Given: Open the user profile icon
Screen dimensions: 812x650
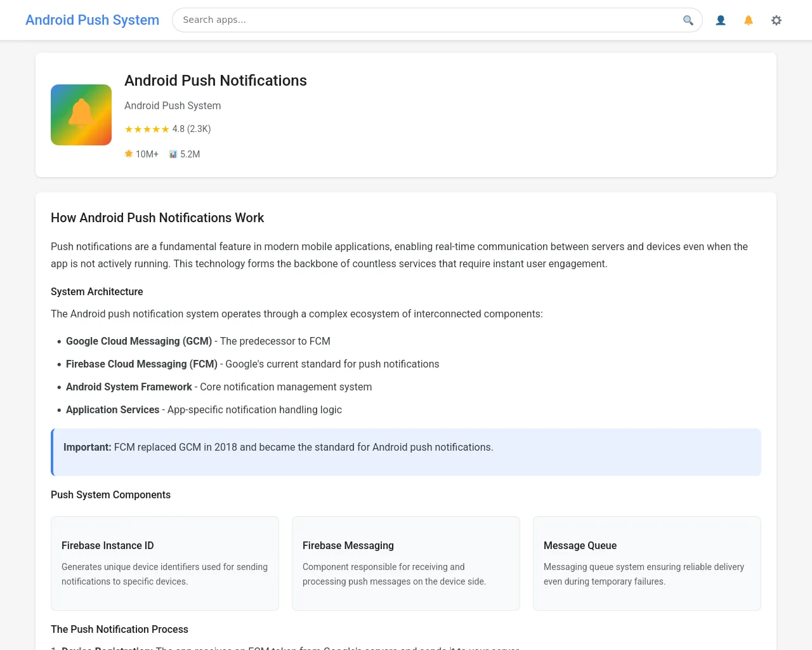Looking at the screenshot, I should click(721, 20).
